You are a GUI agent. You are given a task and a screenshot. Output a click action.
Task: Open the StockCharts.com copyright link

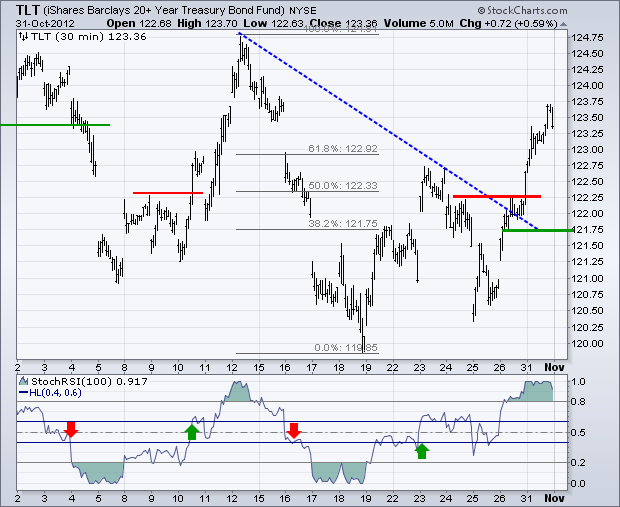tap(522, 11)
